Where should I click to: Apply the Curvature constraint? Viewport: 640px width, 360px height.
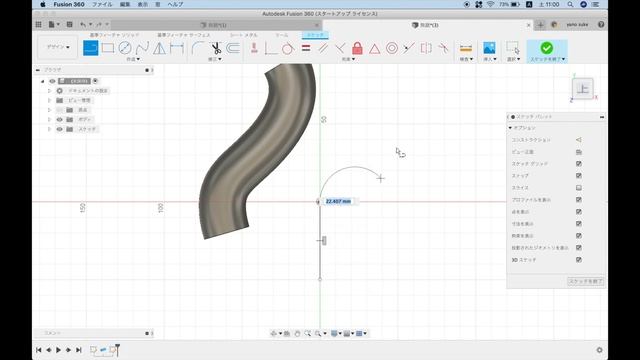tap(443, 48)
